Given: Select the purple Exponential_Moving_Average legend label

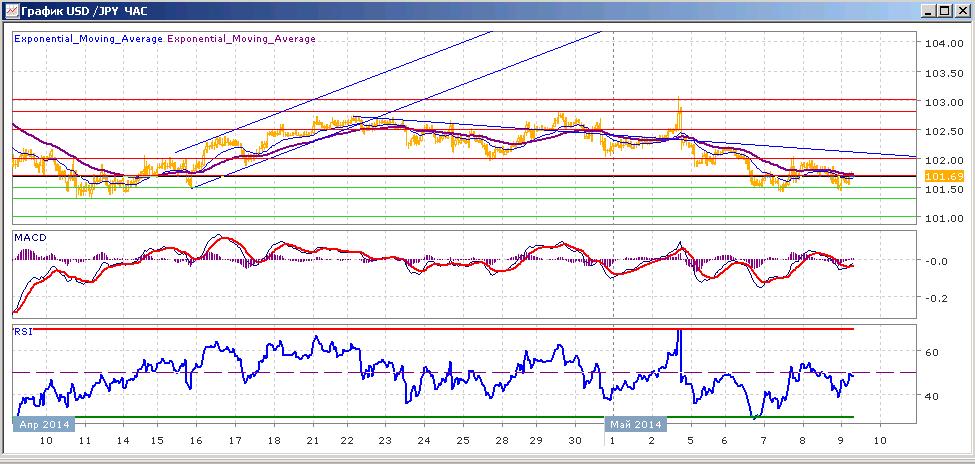Looking at the screenshot, I should click(241, 39).
